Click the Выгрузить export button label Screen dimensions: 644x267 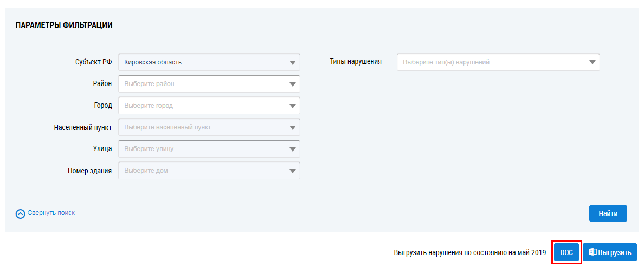tap(615, 252)
